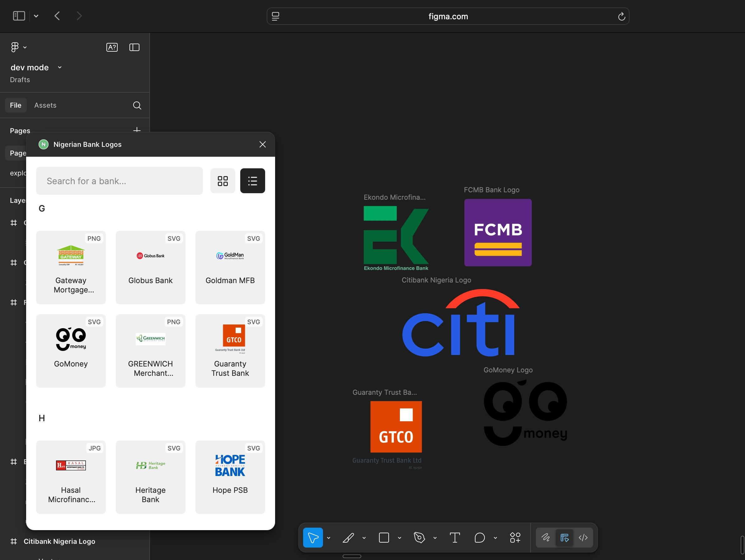
Task: Click the citi logo on canvas
Action: coord(461,323)
